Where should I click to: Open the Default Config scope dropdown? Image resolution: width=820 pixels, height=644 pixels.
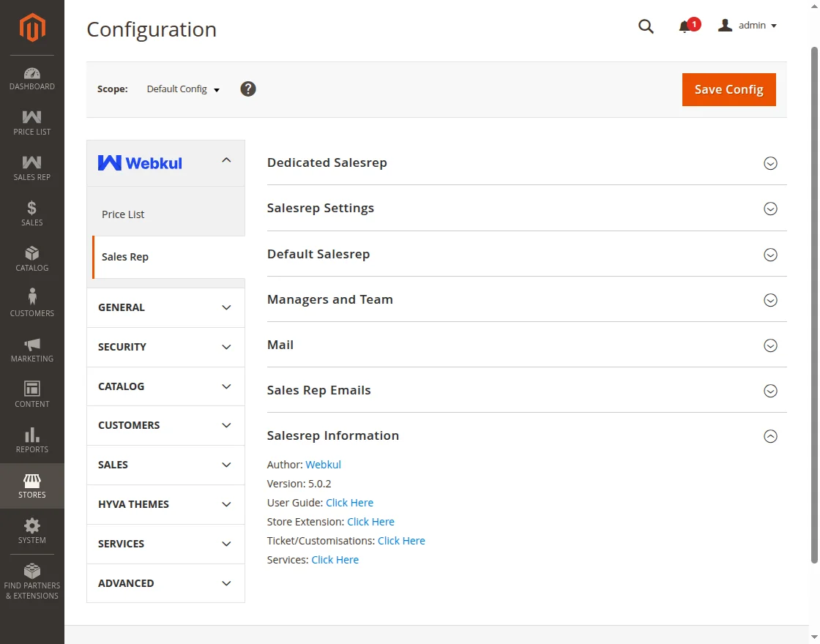183,89
